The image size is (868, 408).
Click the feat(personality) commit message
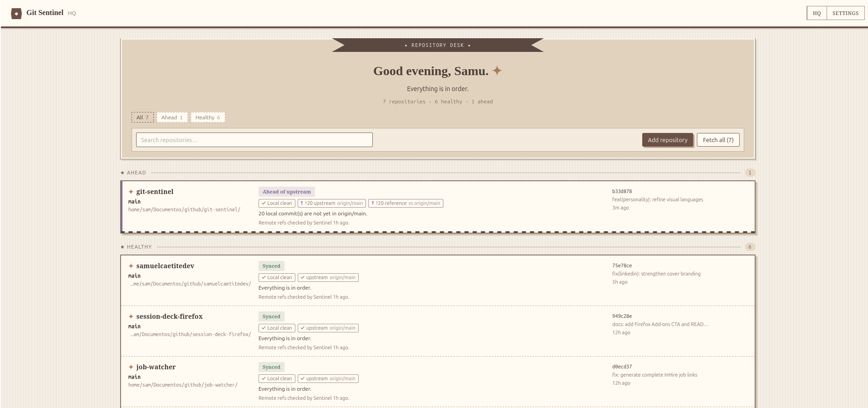658,199
